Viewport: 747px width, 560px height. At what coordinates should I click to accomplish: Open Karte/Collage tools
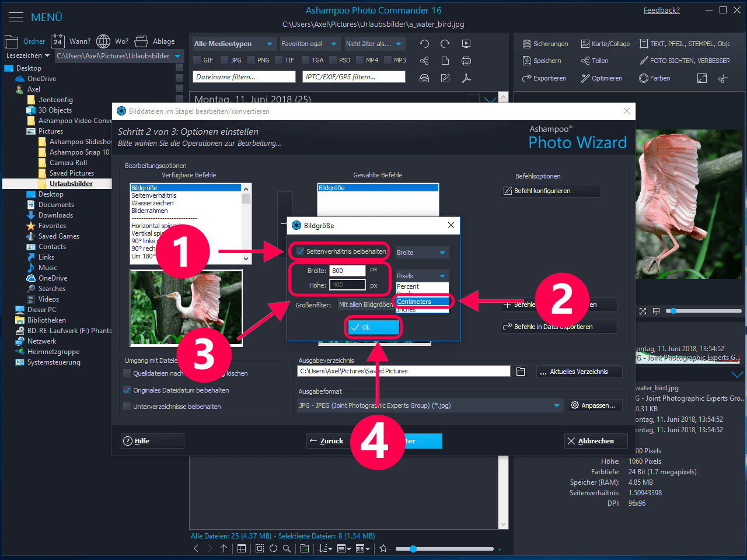[605, 44]
